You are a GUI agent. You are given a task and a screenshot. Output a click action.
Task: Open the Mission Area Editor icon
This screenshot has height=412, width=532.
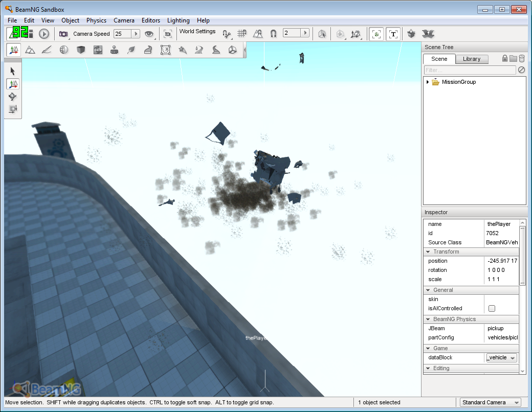pos(165,50)
